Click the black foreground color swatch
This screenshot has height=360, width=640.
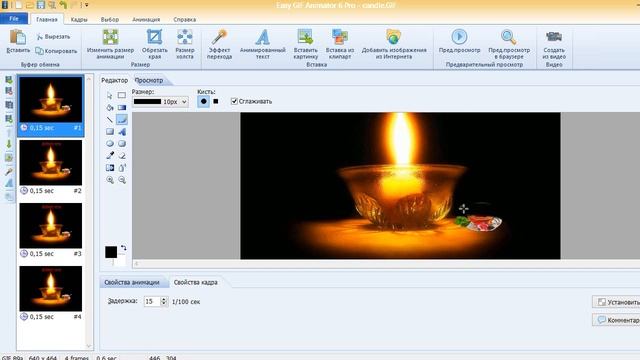click(x=111, y=252)
